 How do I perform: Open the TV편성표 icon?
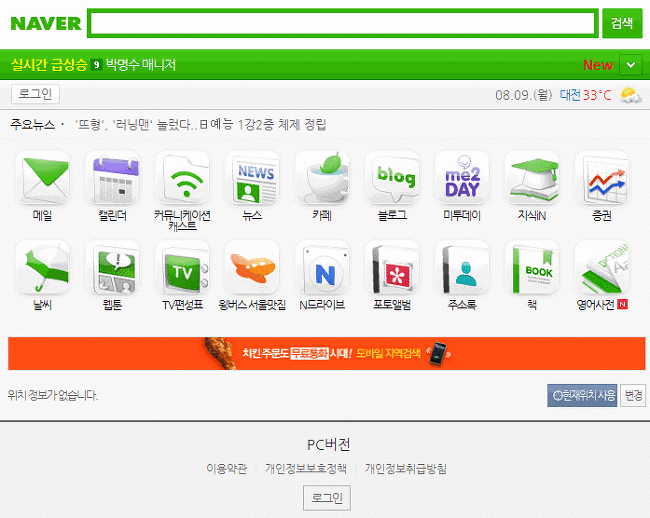pyautogui.click(x=182, y=269)
